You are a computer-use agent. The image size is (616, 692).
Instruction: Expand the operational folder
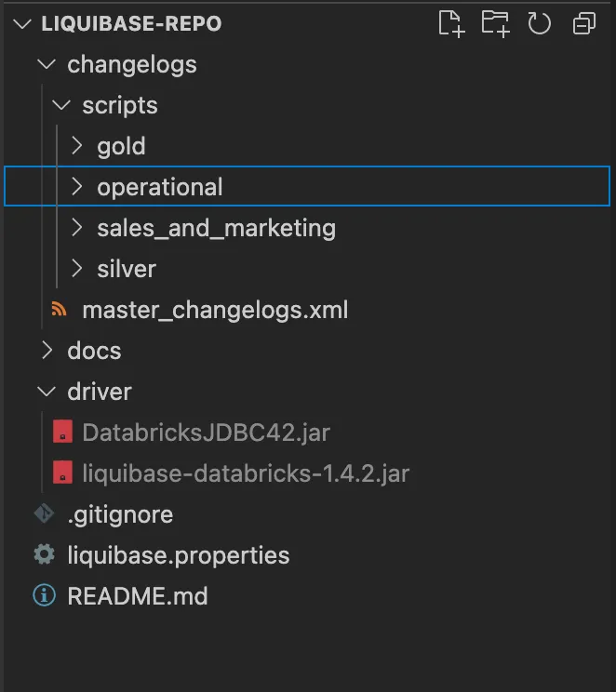tap(77, 187)
